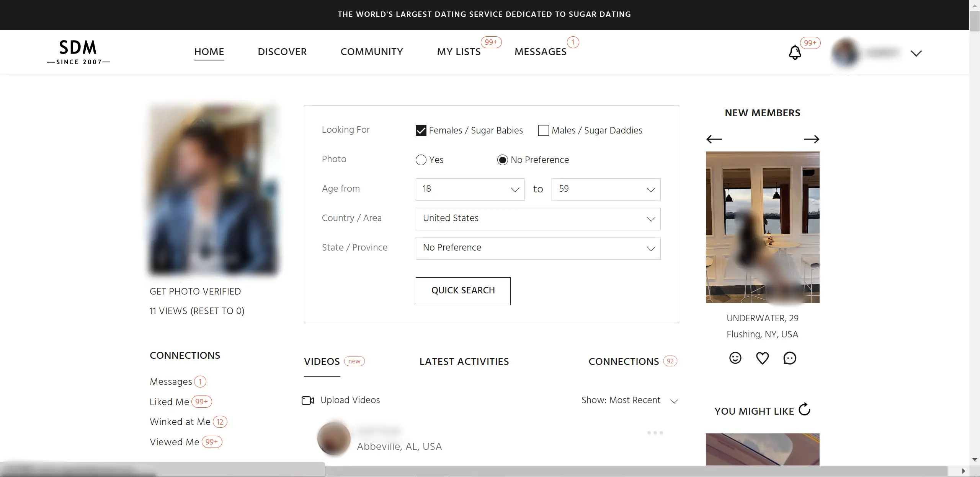Switch to the LATEST ACTIVITIES tab

click(x=464, y=361)
